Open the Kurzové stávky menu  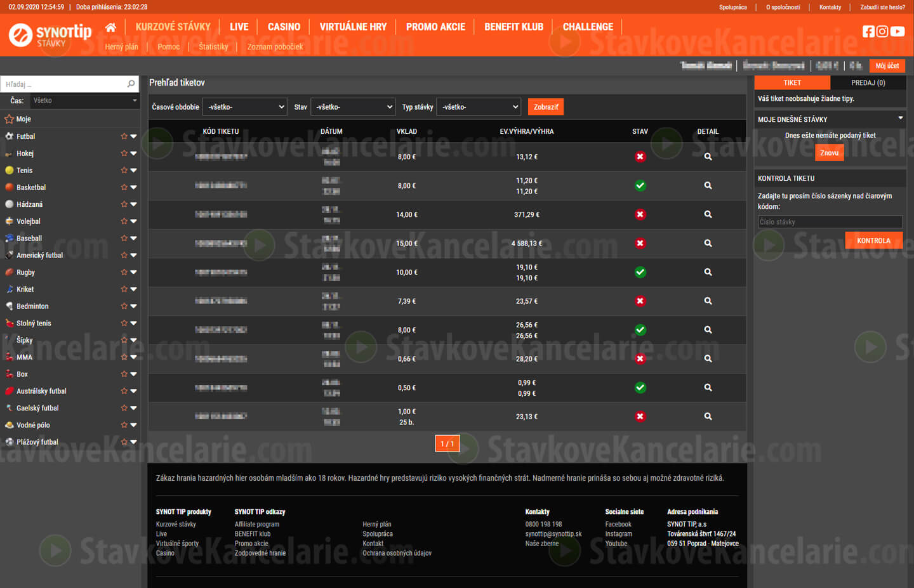tap(173, 27)
